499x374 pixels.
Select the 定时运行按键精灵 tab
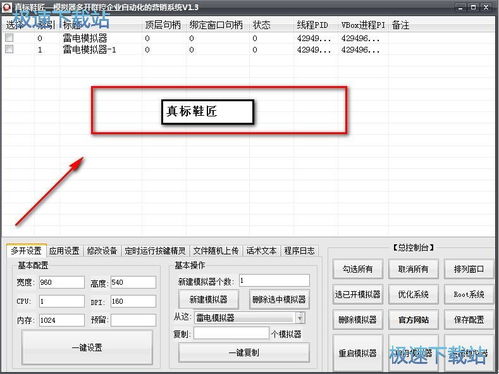point(155,251)
